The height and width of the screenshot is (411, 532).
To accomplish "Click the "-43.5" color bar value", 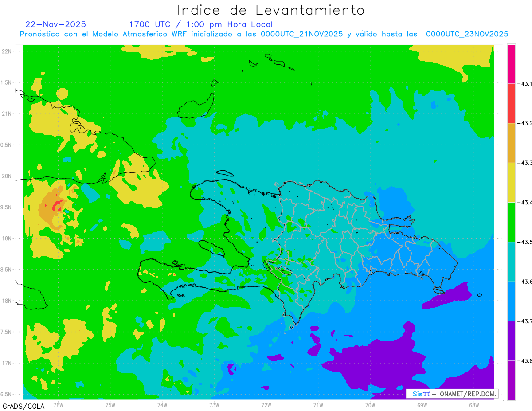I will [525, 242].
